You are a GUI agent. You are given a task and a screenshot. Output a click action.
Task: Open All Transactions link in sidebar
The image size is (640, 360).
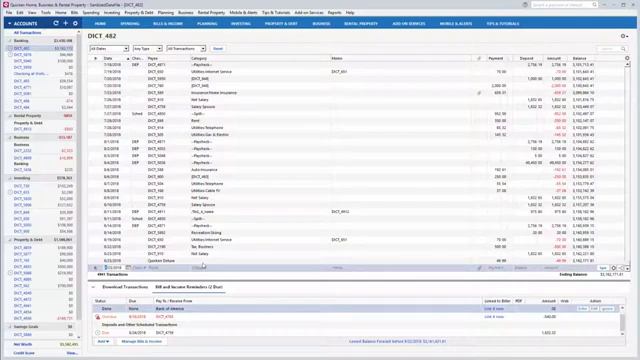[x=27, y=33]
